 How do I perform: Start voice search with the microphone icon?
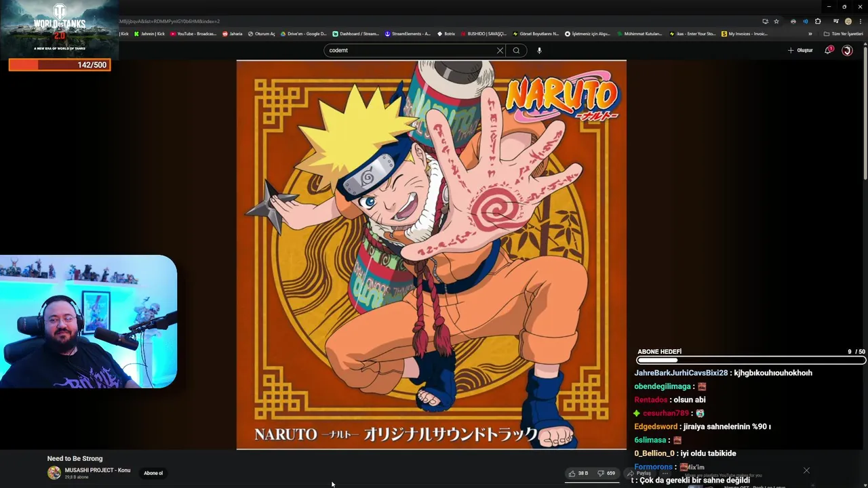pyautogui.click(x=539, y=50)
